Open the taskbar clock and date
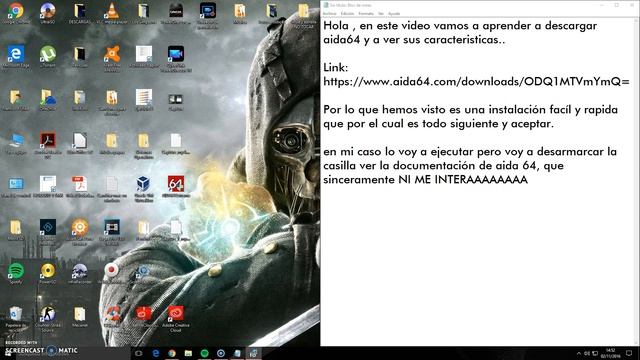Screen dimensions: 640x360 tap(611, 353)
